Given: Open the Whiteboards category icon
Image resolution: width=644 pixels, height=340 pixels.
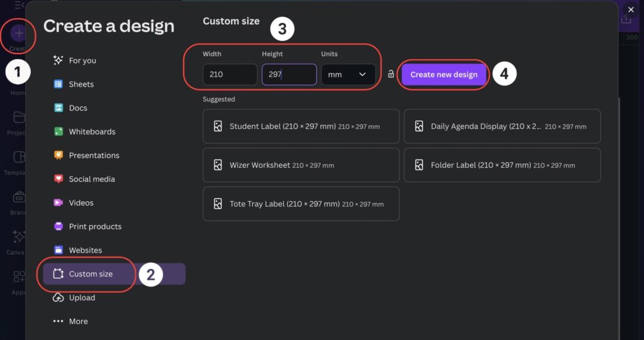Looking at the screenshot, I should (x=58, y=132).
